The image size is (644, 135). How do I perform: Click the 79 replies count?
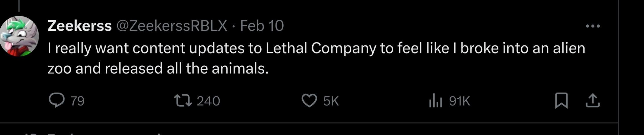click(77, 101)
